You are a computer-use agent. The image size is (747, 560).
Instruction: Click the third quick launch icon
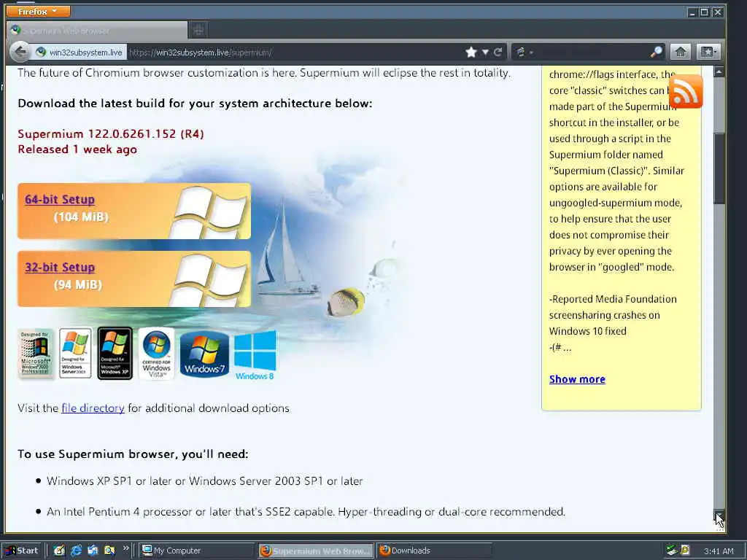[x=93, y=551]
